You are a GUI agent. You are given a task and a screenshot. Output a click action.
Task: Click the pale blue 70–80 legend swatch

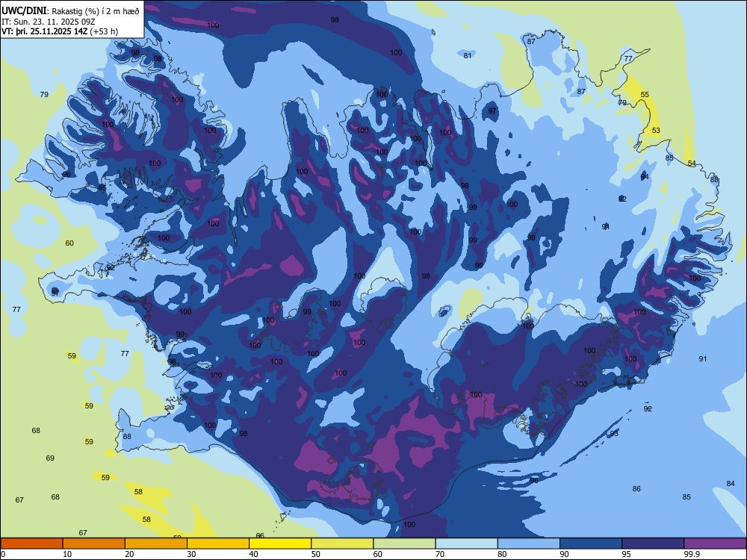(x=466, y=544)
